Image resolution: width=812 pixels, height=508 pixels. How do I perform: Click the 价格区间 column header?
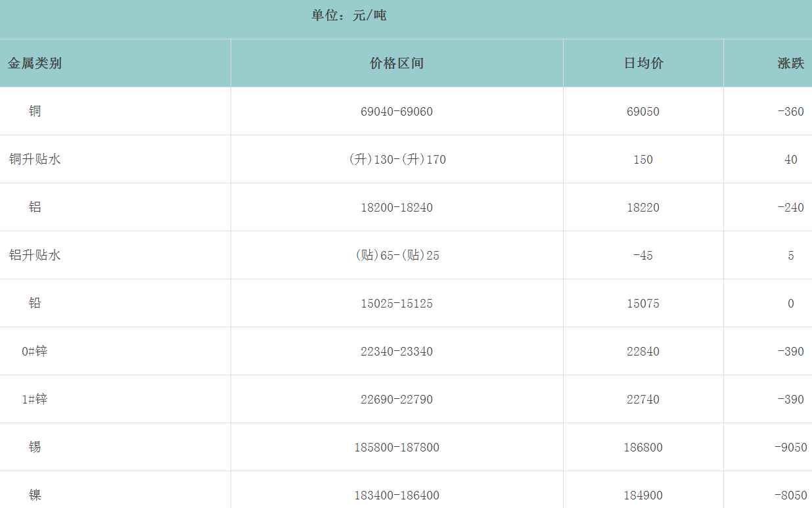coord(397,63)
